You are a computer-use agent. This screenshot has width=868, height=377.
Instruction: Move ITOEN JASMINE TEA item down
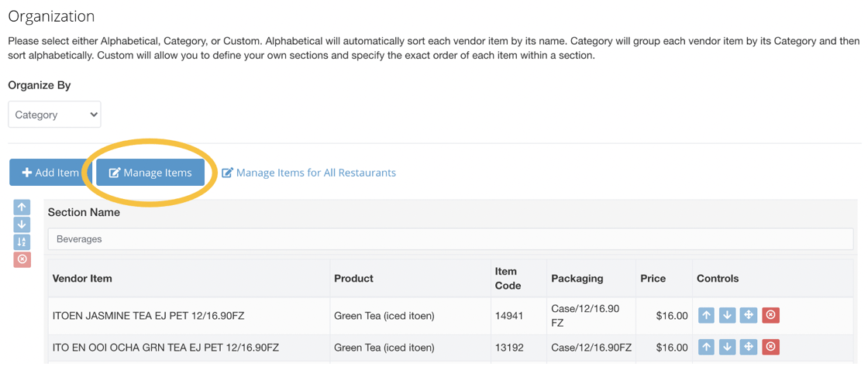[x=727, y=315]
